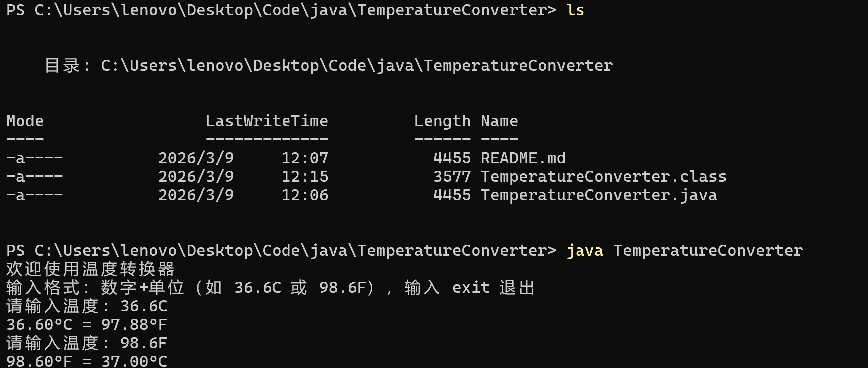This screenshot has height=368, width=868.
Task: Click the 12:06 write time entry
Action: (x=304, y=195)
